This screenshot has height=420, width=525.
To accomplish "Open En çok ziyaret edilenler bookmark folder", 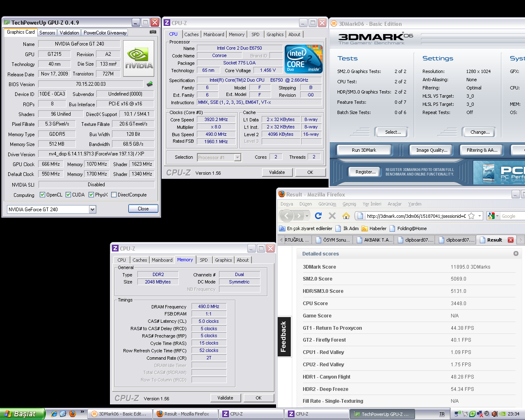I will 306,228.
